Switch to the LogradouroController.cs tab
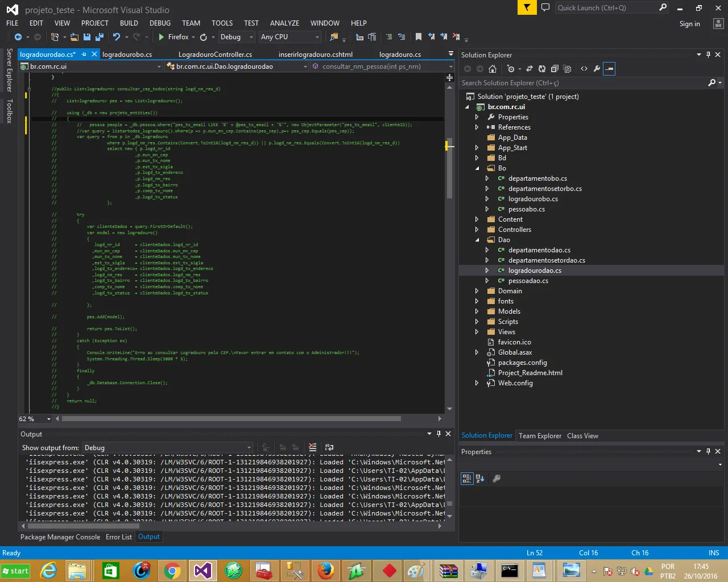Screen dimensions: 728x582 pos(215,55)
